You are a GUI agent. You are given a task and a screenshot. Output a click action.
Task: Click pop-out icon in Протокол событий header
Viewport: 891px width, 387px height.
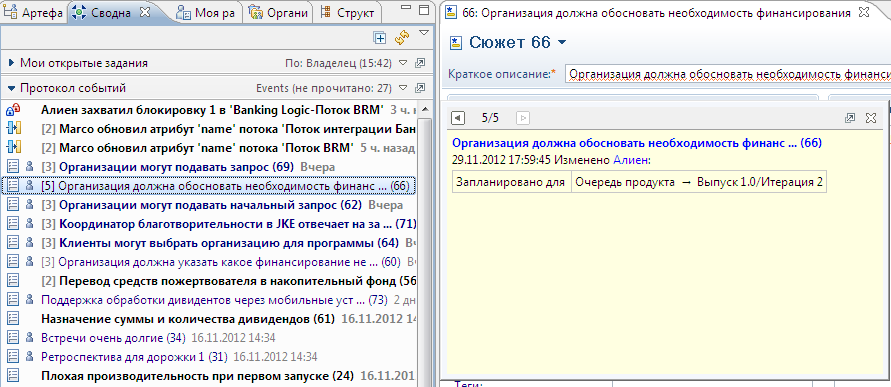pos(420,88)
